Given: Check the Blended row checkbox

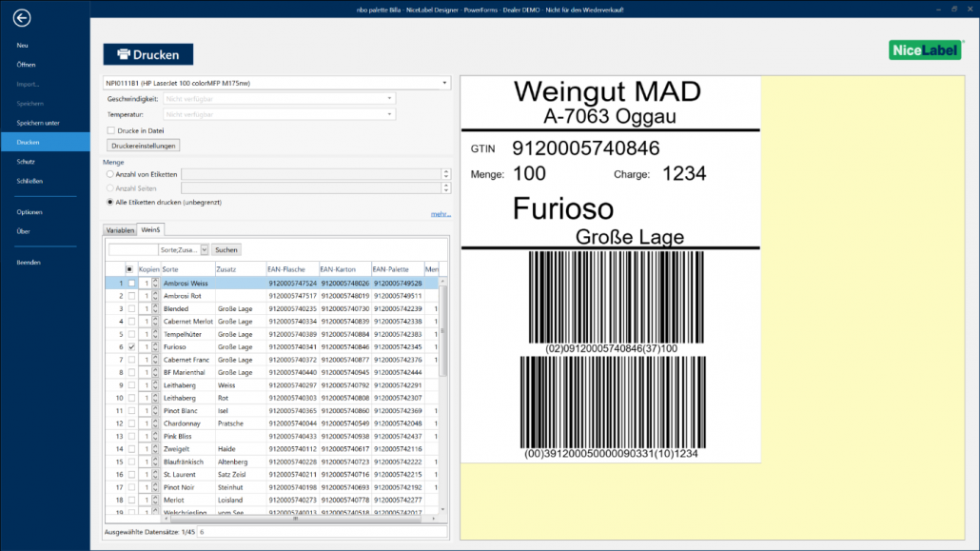Looking at the screenshot, I should pos(131,309).
